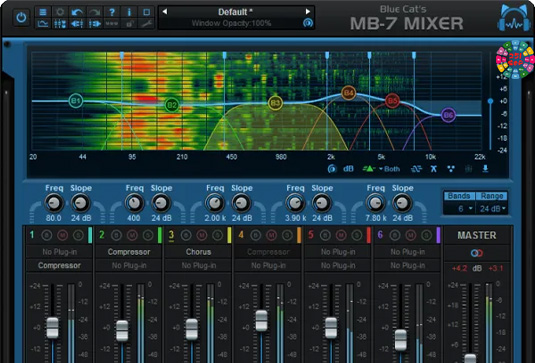Select next preset with right arrow
The height and width of the screenshot is (363, 535).
point(308,12)
